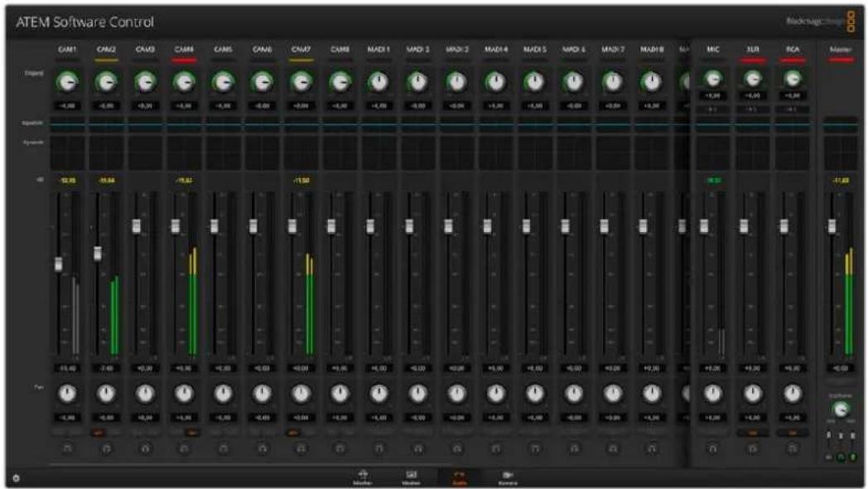Click the CAM4 channel name label
The image size is (868, 489).
pyautogui.click(x=185, y=49)
